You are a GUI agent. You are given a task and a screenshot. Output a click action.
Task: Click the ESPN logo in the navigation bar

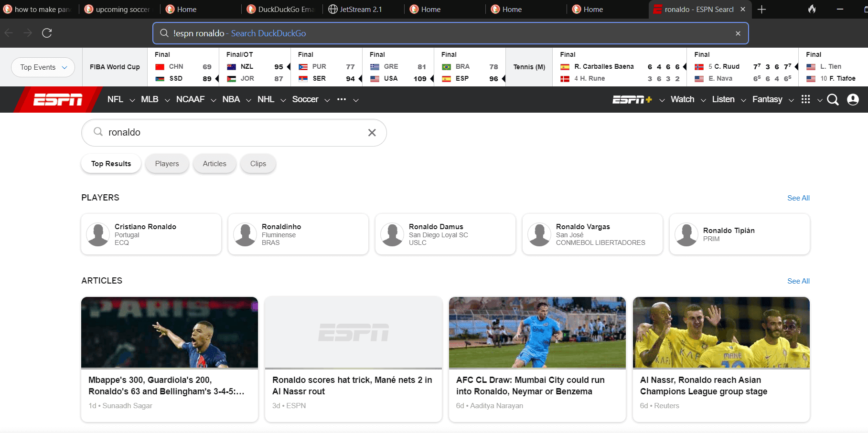coord(58,99)
